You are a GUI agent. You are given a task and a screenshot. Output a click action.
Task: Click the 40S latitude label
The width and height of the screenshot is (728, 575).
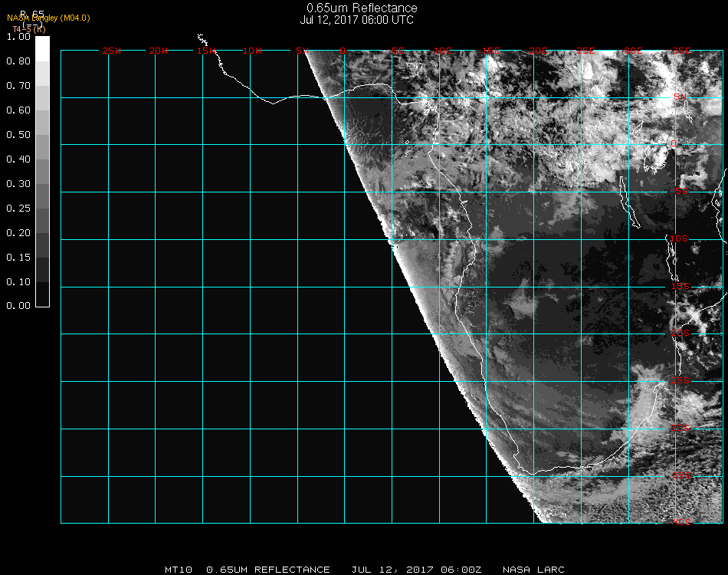(682, 522)
